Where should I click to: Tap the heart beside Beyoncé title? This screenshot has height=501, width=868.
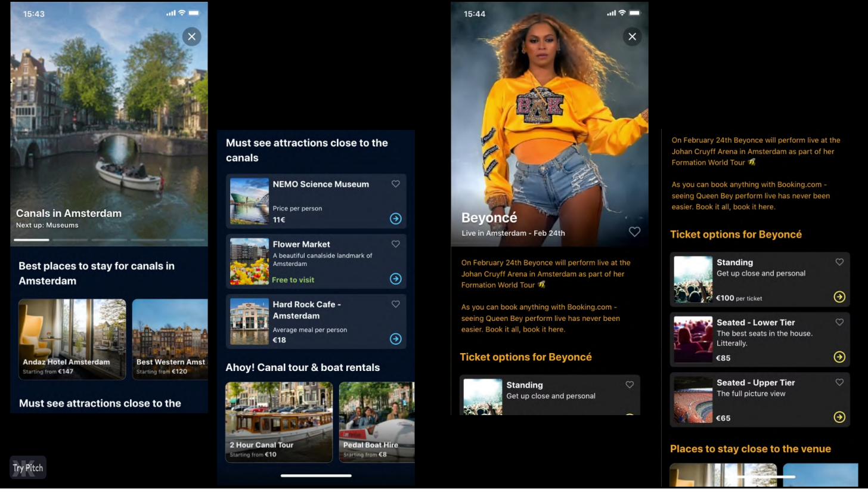click(634, 231)
